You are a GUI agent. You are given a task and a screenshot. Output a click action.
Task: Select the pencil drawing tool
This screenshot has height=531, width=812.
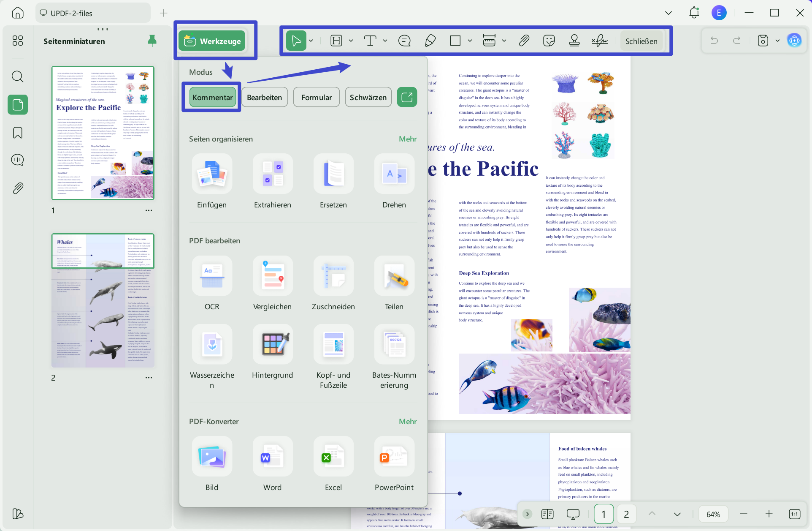(x=430, y=41)
